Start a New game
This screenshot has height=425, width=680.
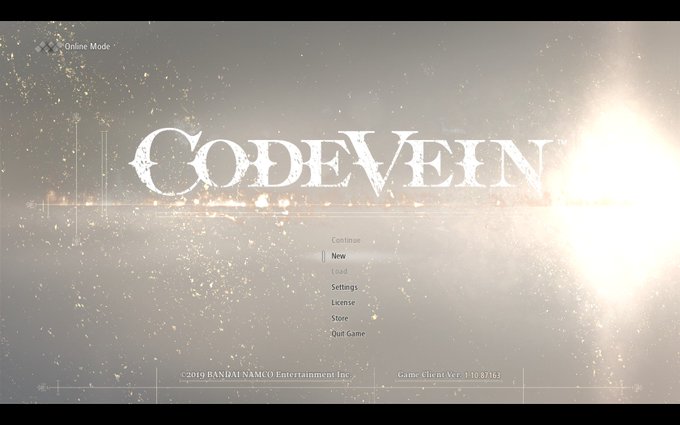pyautogui.click(x=338, y=256)
